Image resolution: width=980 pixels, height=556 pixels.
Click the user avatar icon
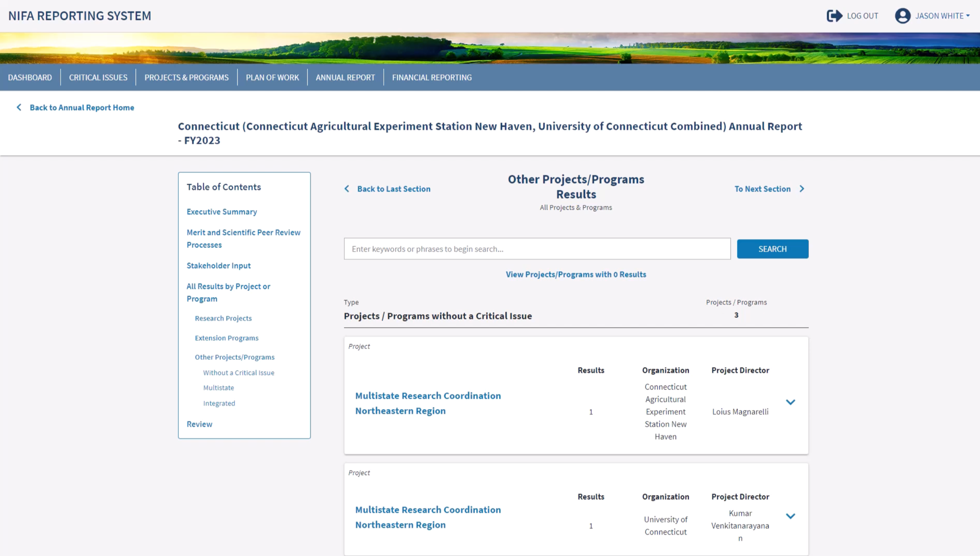coord(902,16)
